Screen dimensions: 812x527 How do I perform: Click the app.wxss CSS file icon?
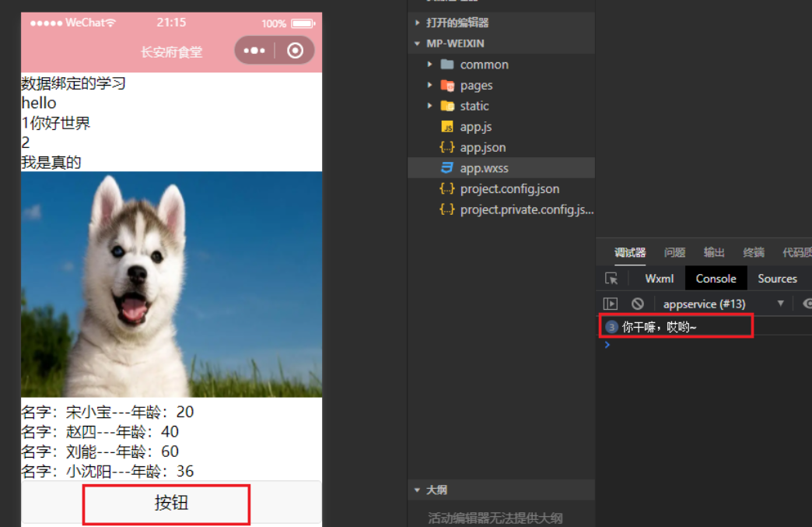pos(447,168)
